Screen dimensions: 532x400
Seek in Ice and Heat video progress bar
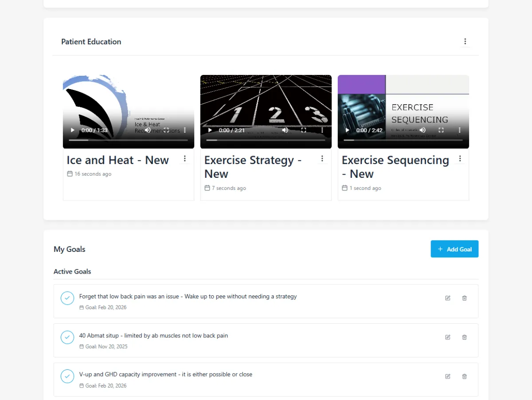pos(129,140)
